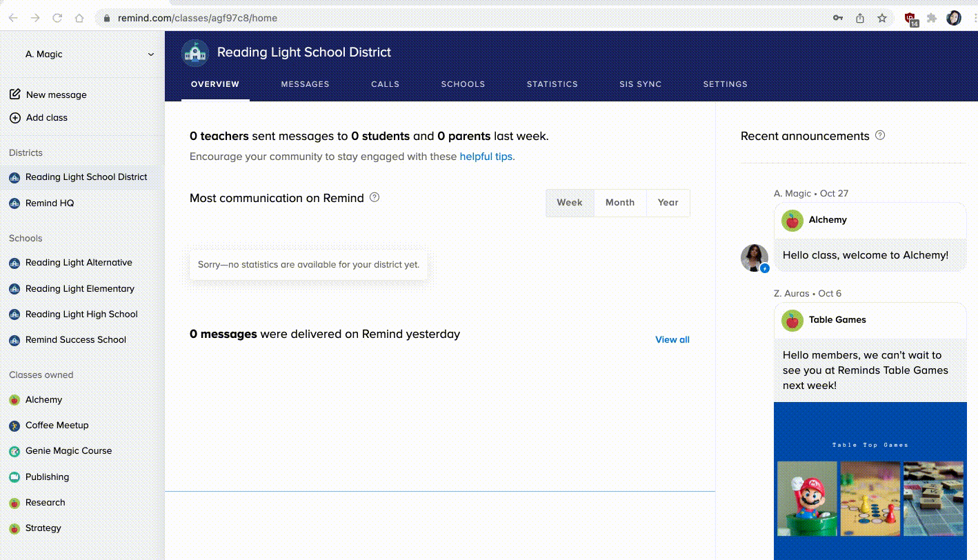Expand the A. Magic account dropdown
Viewport: 978px width, 560px height.
tap(151, 54)
